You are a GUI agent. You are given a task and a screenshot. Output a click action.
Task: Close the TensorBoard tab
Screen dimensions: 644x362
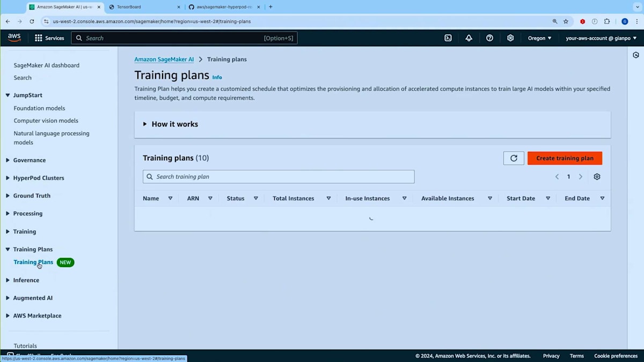pyautogui.click(x=179, y=7)
